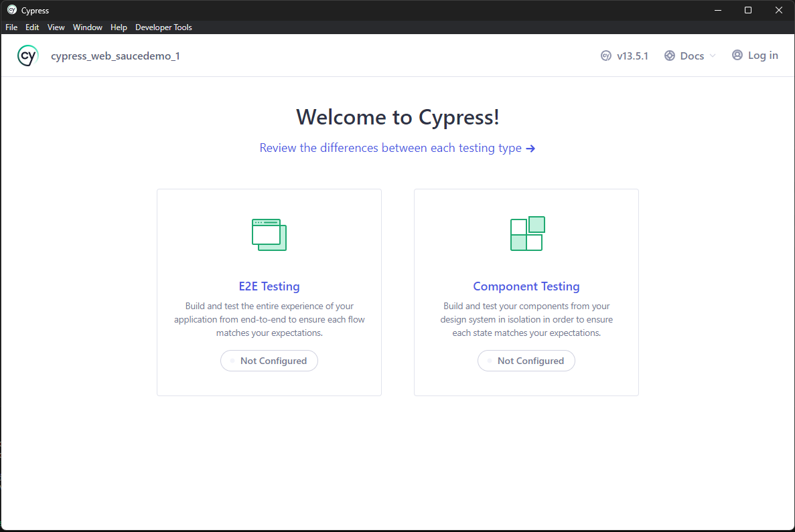Open the Developer Tools menu
The width and height of the screenshot is (795, 532).
click(163, 27)
